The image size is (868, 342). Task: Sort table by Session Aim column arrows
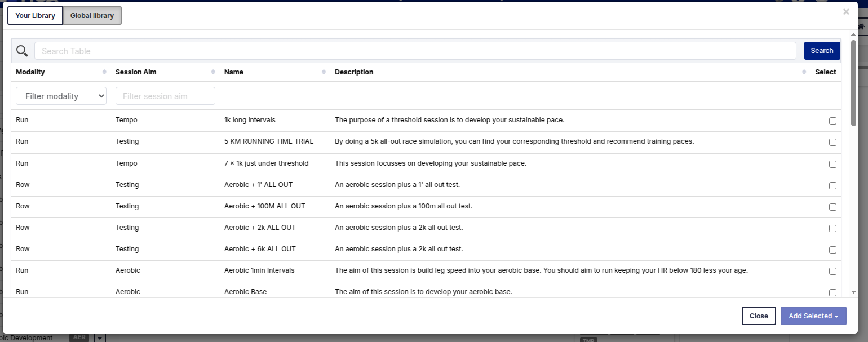pos(213,72)
